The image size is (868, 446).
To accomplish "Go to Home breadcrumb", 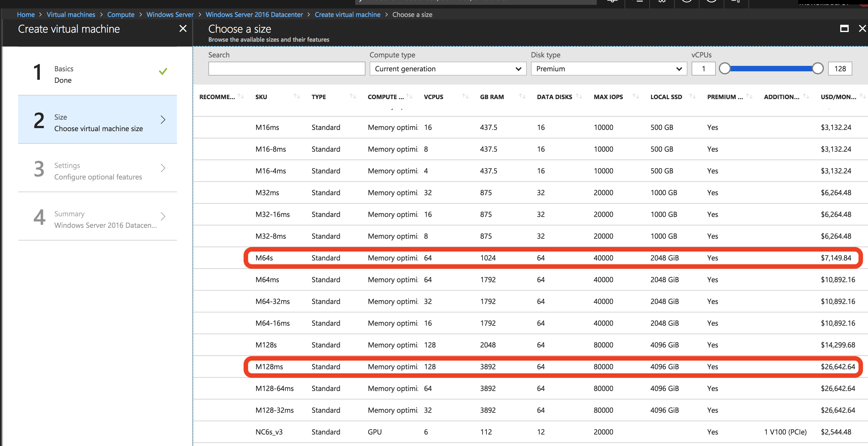I will [x=26, y=15].
